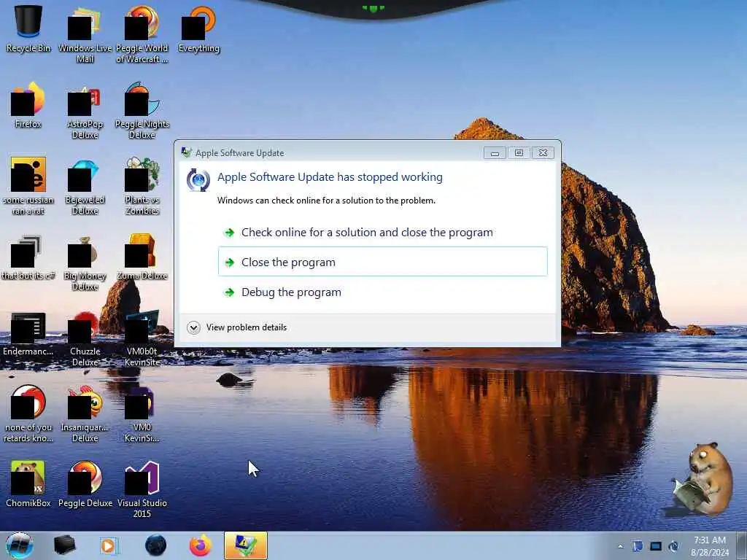Click the hamster ChomikBox desktop widget

[701, 478]
